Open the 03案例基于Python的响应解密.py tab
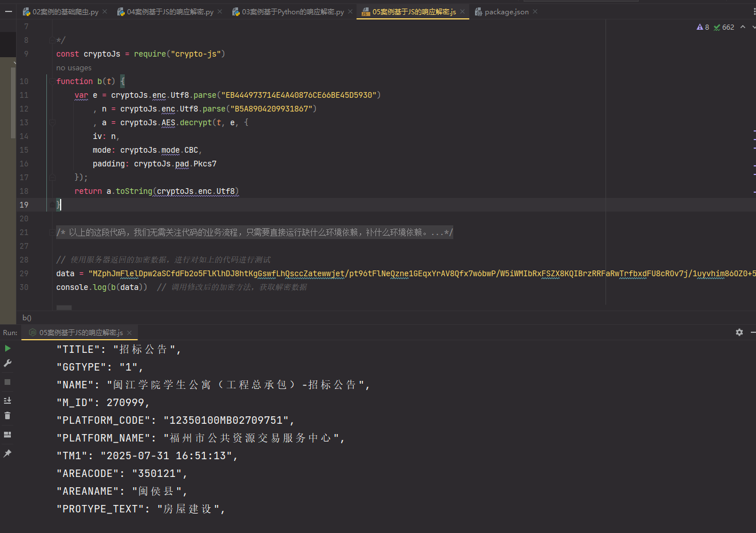This screenshot has height=533, width=756. (293, 11)
